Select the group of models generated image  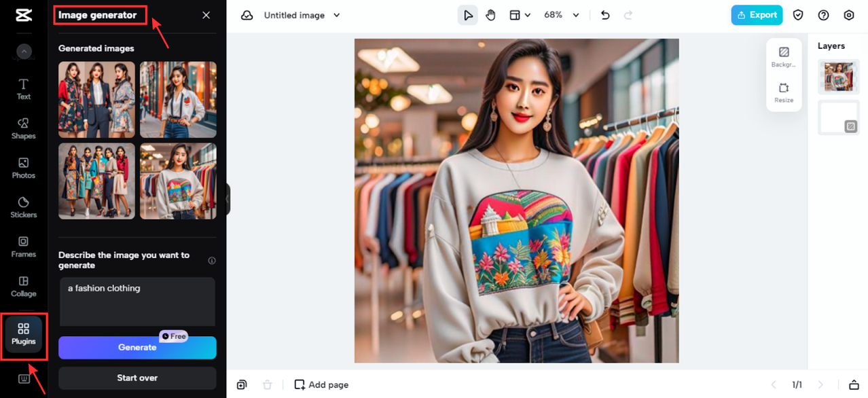coord(96,181)
